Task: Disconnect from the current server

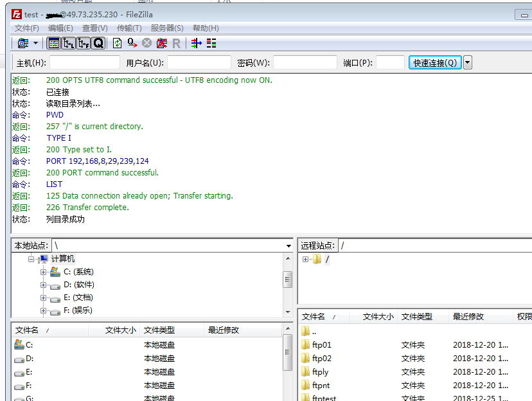Action: [162, 44]
